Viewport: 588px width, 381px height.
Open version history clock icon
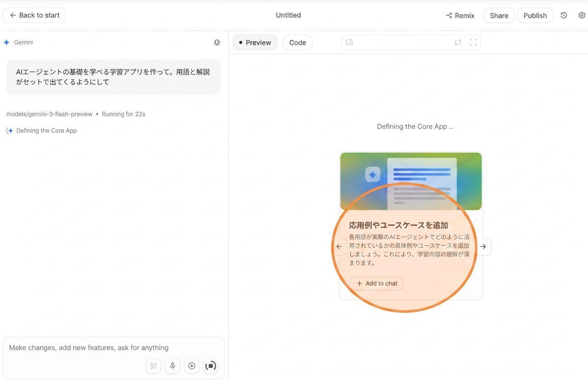click(x=564, y=15)
